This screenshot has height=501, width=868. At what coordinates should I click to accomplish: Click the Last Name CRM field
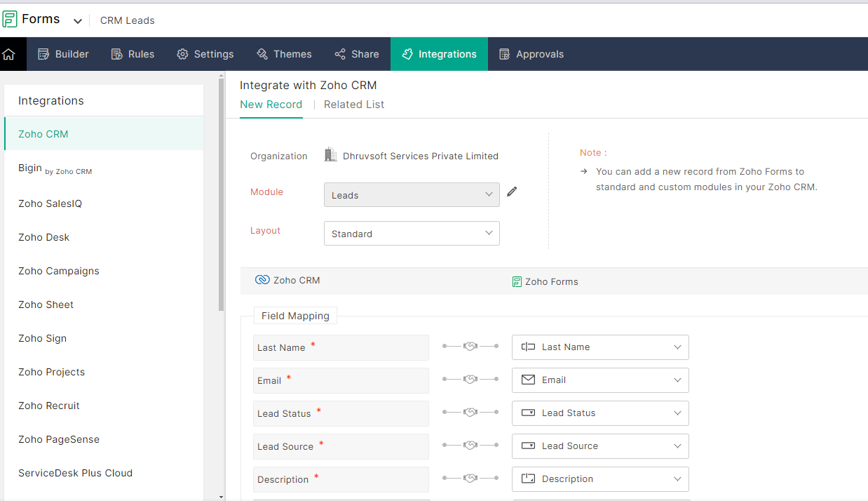tap(341, 347)
